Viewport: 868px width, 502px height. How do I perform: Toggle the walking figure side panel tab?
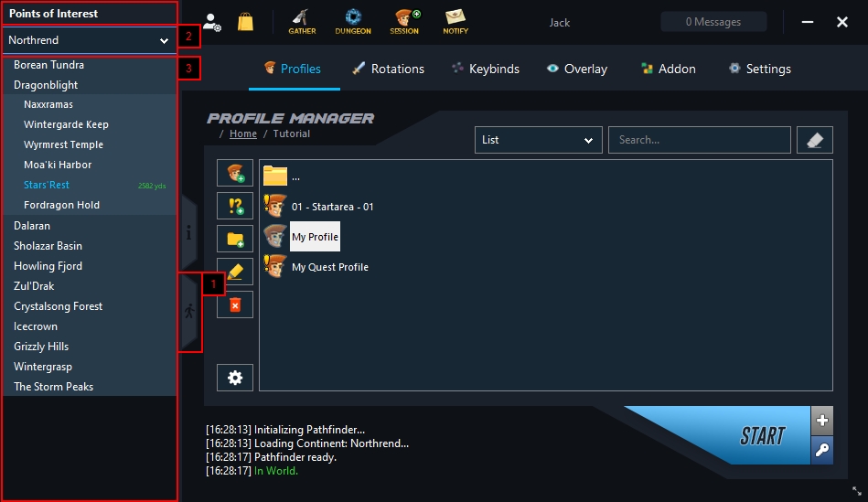tap(189, 312)
